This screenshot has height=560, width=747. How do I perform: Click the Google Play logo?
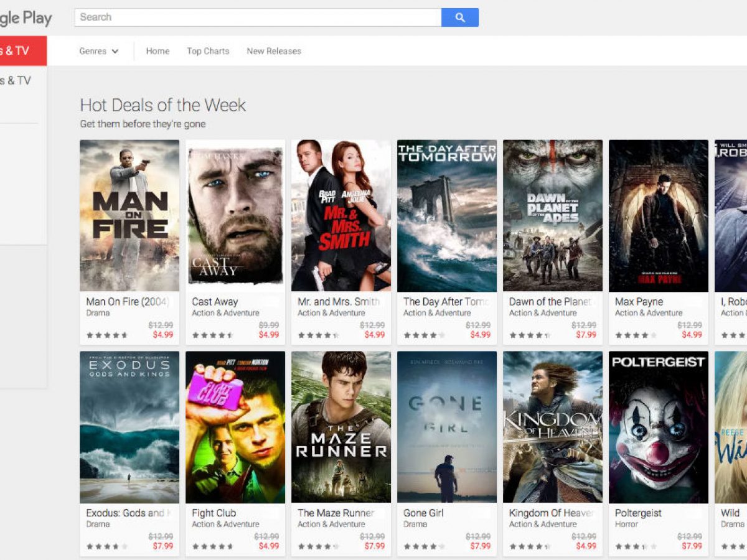(25, 18)
